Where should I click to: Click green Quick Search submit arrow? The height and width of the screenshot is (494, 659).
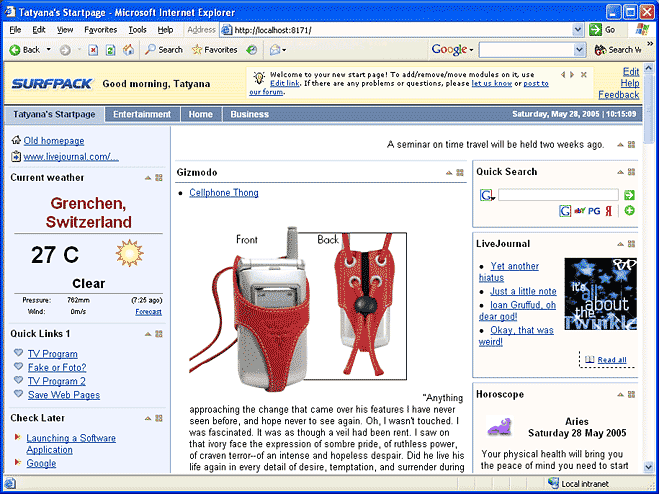(x=629, y=195)
